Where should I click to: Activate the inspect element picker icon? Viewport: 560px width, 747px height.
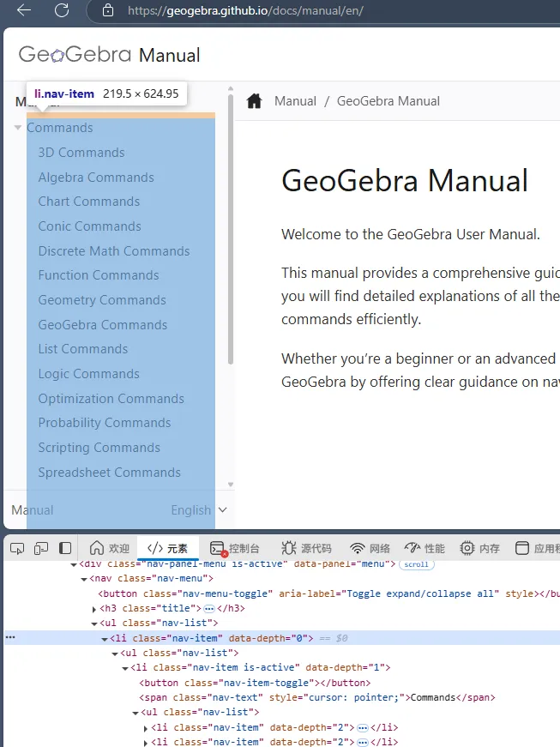pyautogui.click(x=17, y=548)
